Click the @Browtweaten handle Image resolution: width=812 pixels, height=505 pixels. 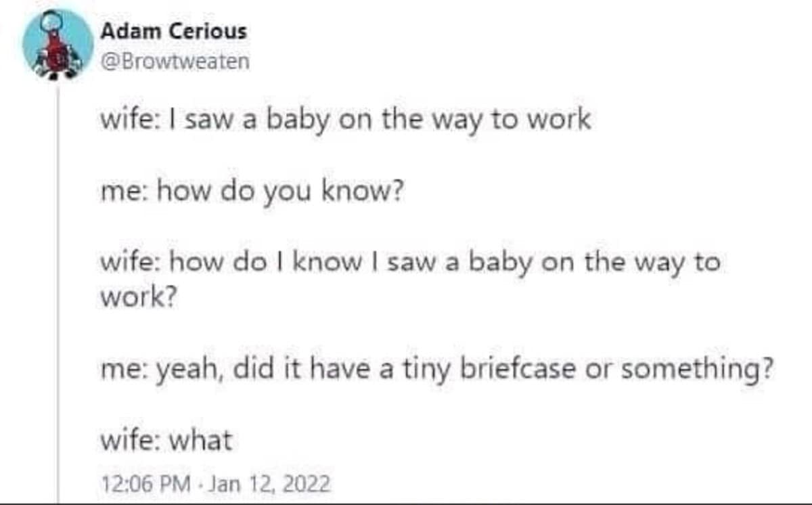(x=175, y=62)
